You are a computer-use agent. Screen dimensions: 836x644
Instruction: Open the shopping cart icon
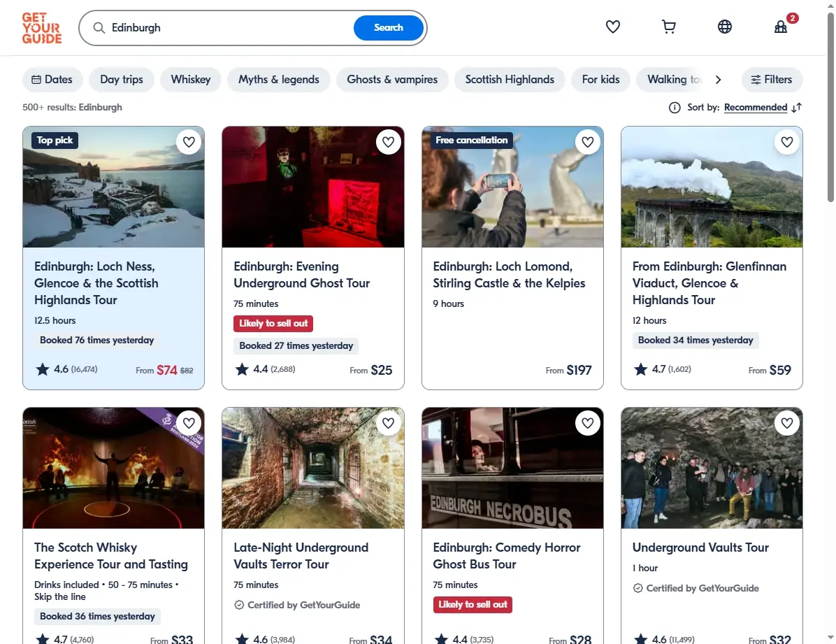tap(668, 27)
